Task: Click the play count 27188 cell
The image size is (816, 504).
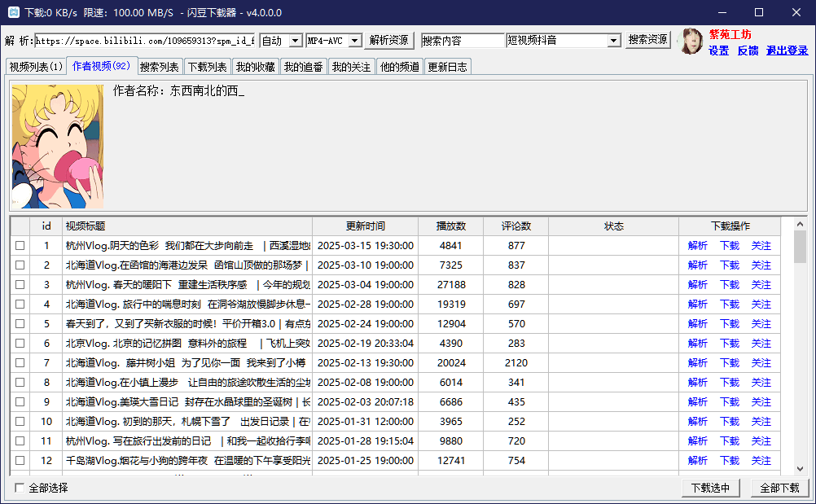Action: [451, 284]
